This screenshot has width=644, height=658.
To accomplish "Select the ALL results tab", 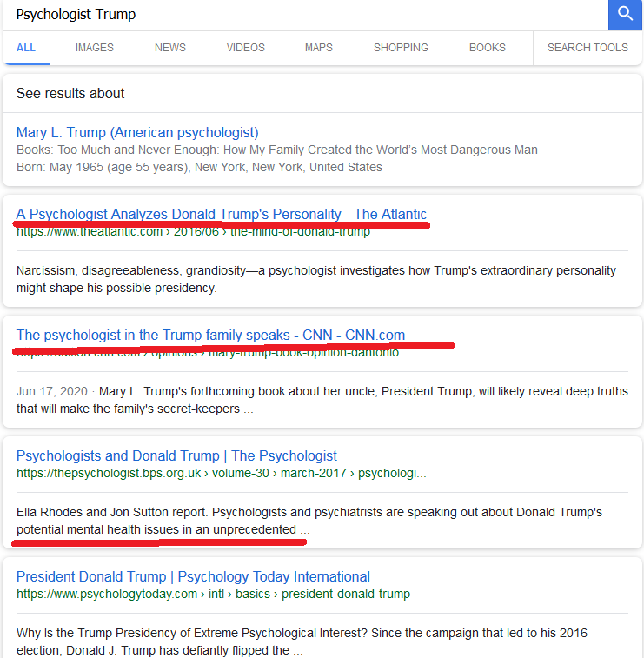I will [25, 48].
